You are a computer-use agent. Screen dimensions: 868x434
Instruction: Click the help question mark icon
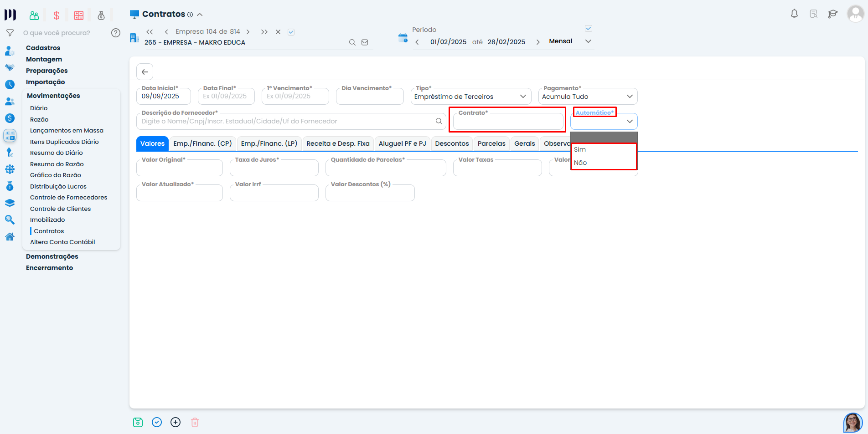tap(116, 33)
